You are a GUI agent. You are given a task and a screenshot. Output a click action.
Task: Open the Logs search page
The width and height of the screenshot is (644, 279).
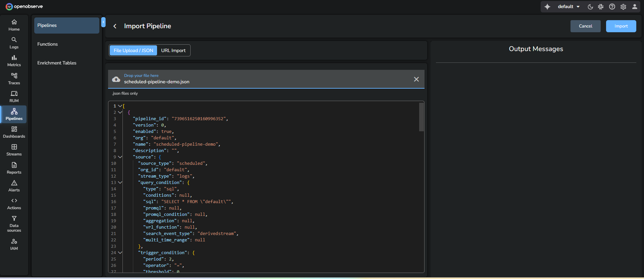14,43
